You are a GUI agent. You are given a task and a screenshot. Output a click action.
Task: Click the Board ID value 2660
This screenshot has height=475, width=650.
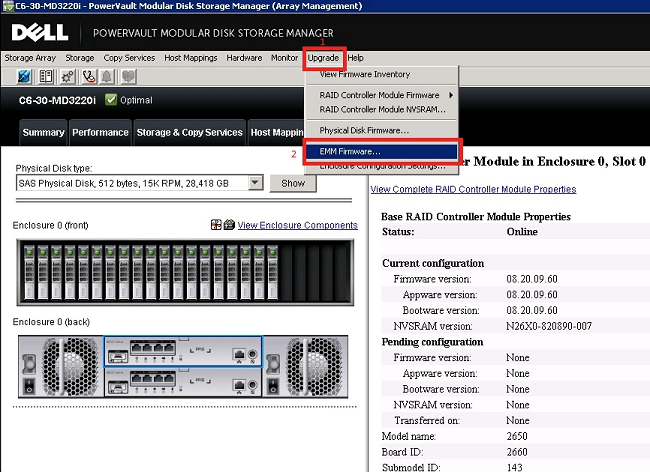[517, 452]
